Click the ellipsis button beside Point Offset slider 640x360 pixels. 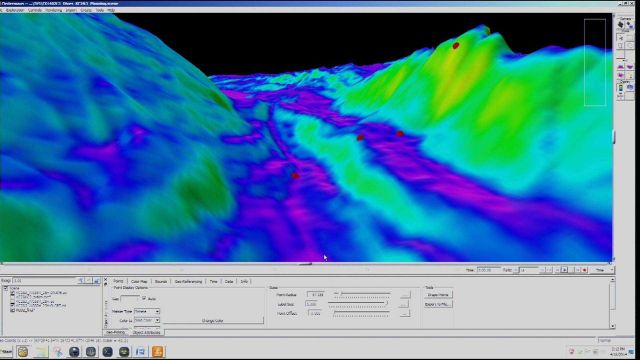pos(405,313)
